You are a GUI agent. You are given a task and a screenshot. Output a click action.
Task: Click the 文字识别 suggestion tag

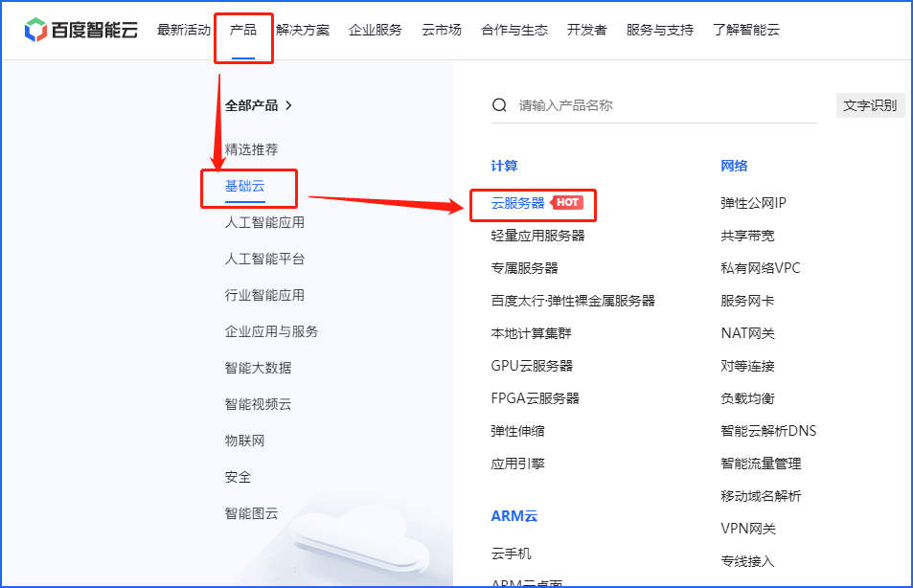pos(870,105)
